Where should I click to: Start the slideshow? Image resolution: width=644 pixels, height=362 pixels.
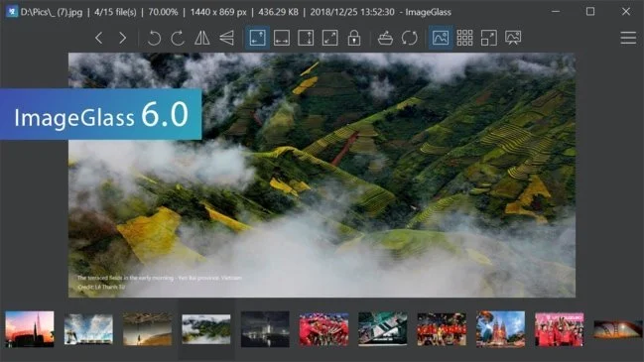(513, 38)
